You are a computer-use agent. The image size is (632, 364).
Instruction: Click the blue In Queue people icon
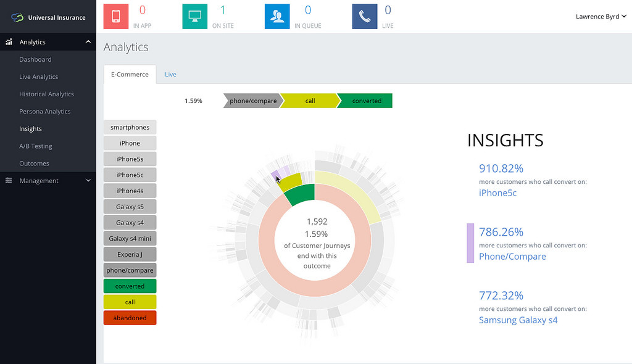(277, 17)
